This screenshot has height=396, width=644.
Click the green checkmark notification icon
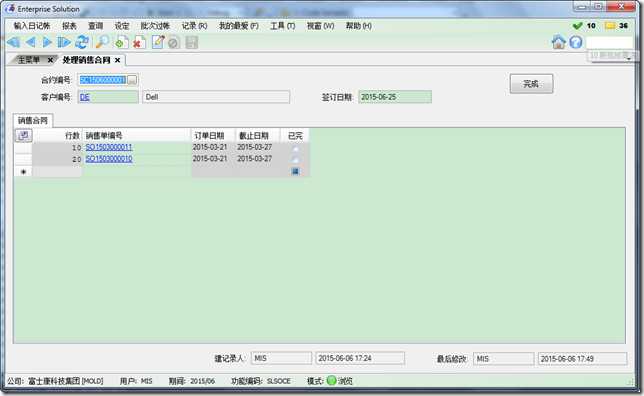point(577,25)
